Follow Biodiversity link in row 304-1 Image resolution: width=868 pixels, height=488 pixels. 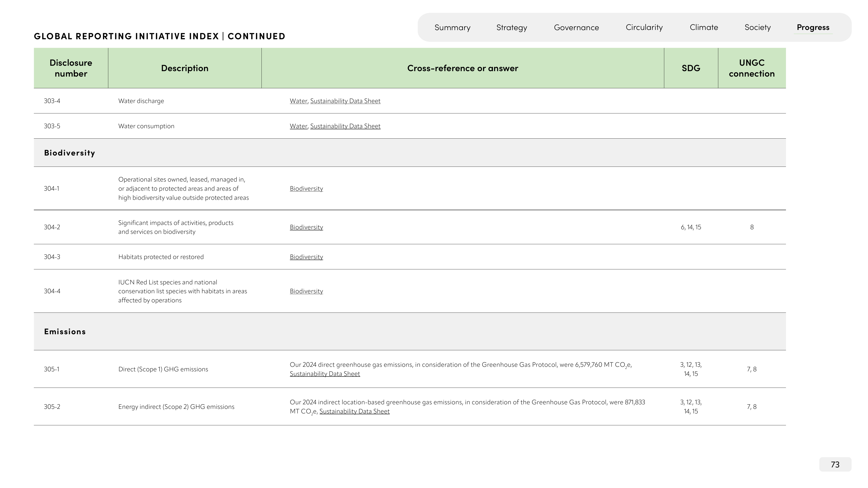[306, 189]
